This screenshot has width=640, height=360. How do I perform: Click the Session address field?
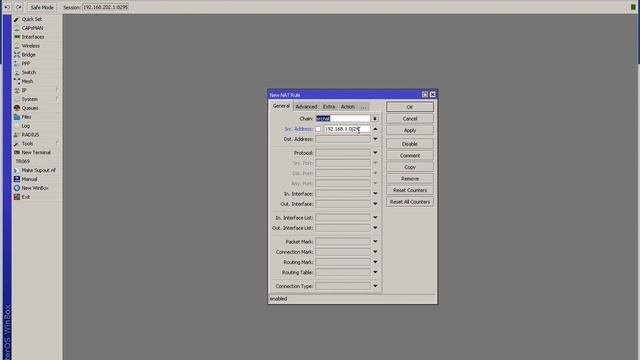[x=105, y=7]
